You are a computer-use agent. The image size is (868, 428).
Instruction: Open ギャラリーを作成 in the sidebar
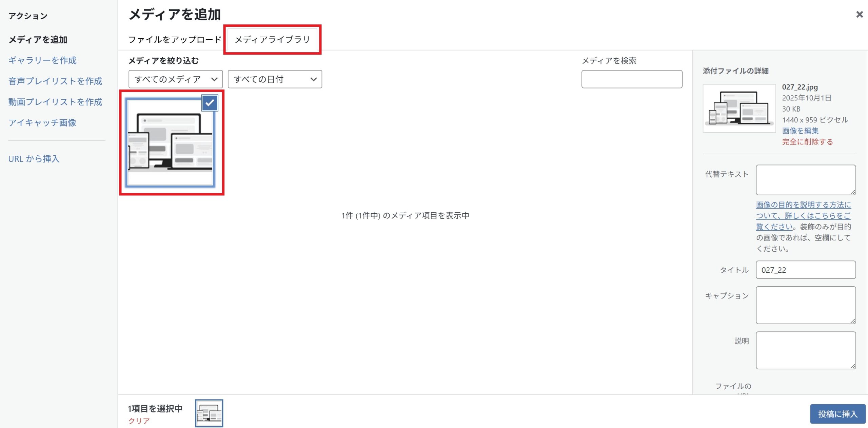(x=42, y=60)
